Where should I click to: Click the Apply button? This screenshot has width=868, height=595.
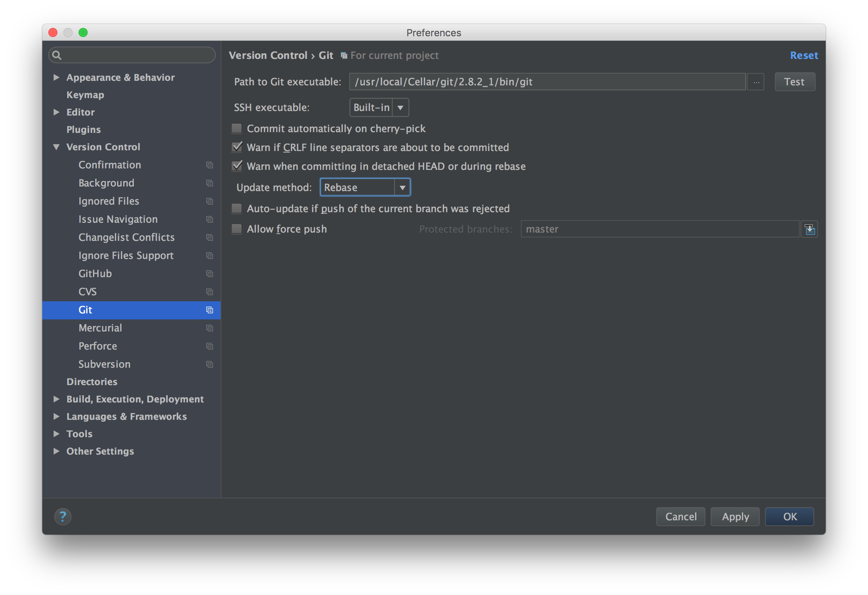[735, 516]
